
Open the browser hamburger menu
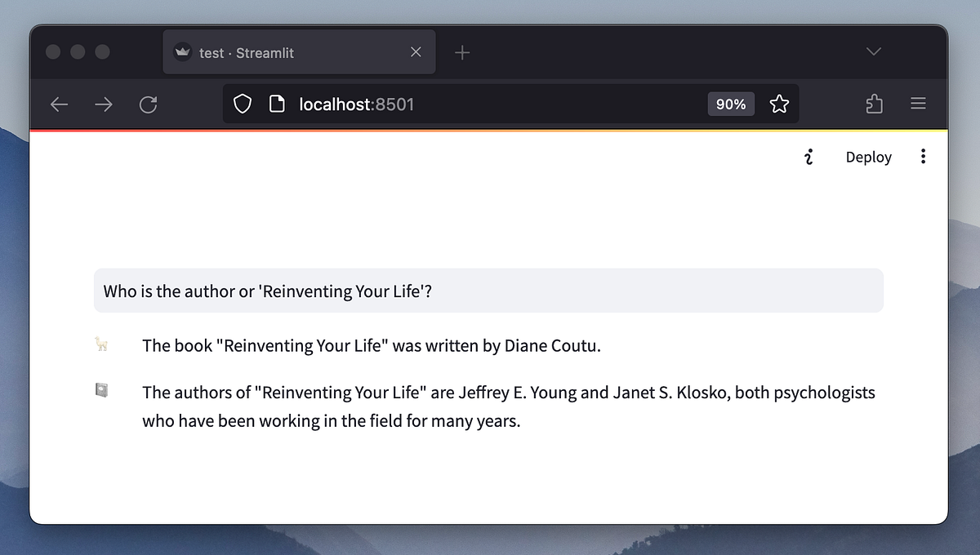[918, 104]
